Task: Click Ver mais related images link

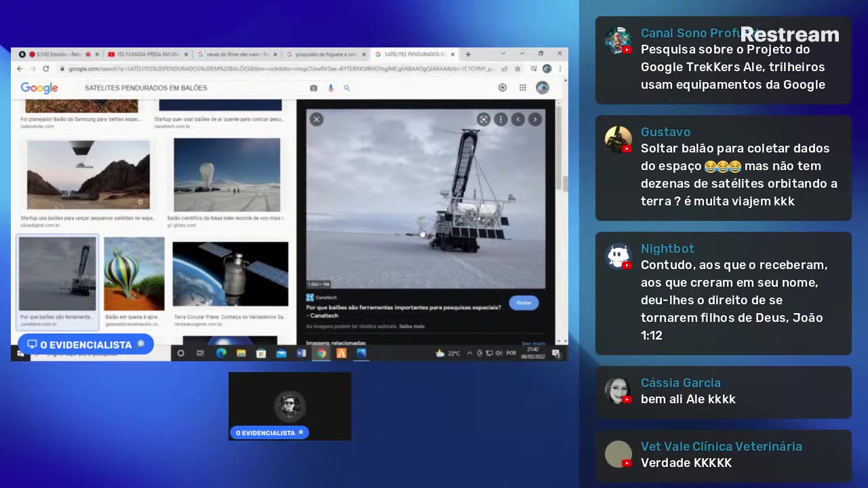Action: (x=533, y=344)
